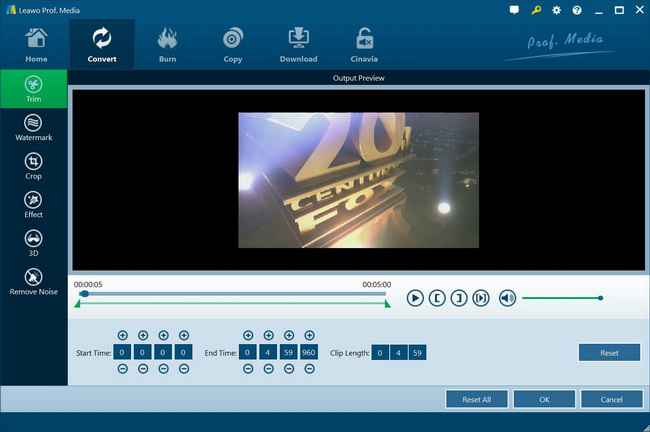The width and height of the screenshot is (650, 432).
Task: Click the 20th Century Fox video preview
Action: click(x=359, y=180)
